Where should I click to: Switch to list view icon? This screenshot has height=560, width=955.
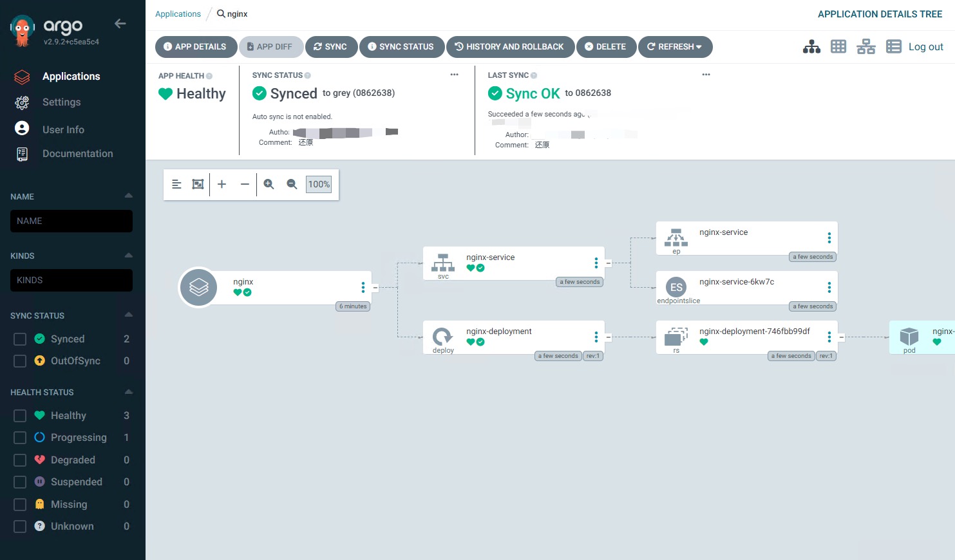coord(893,47)
